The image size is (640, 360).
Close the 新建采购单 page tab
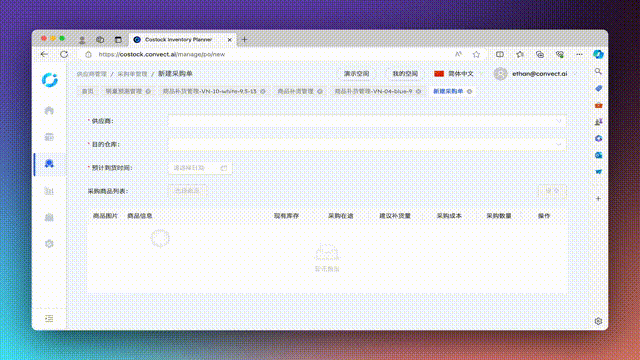tap(469, 91)
